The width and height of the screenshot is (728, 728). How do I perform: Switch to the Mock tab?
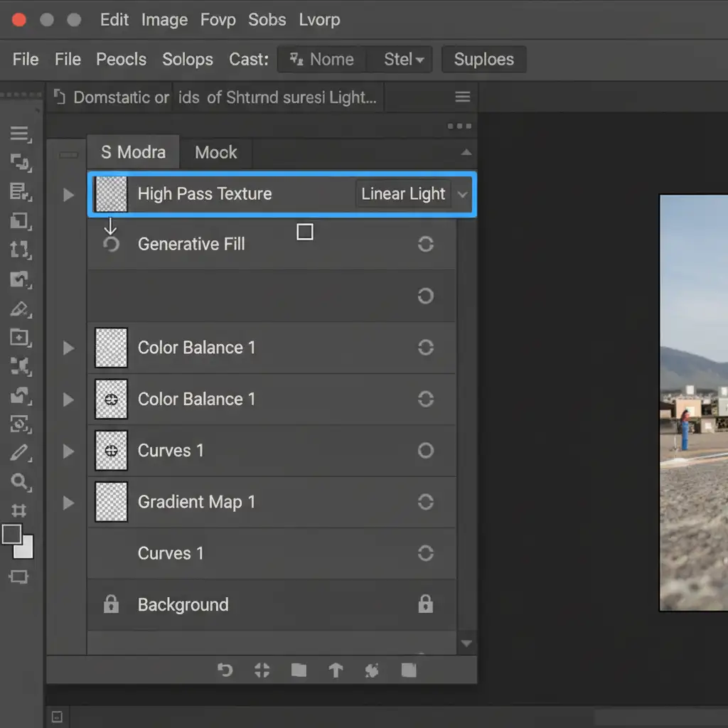pos(216,152)
